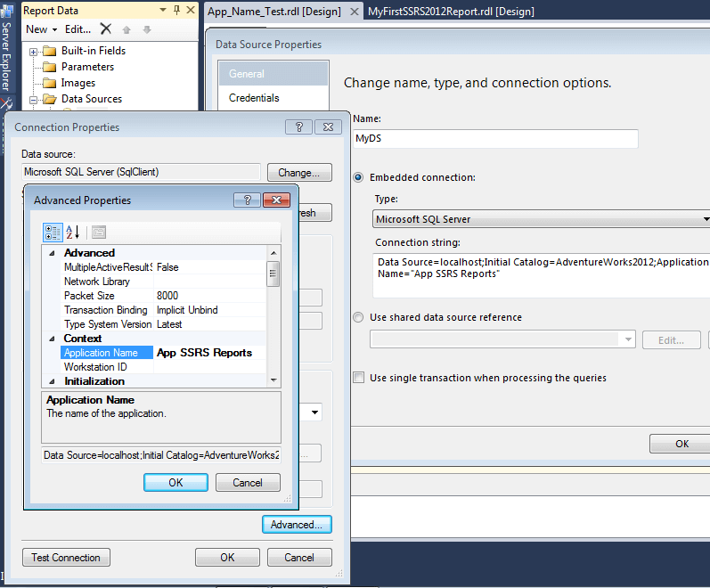This screenshot has width=710, height=588.
Task: Enable Use single transaction checkbox
Action: (359, 378)
